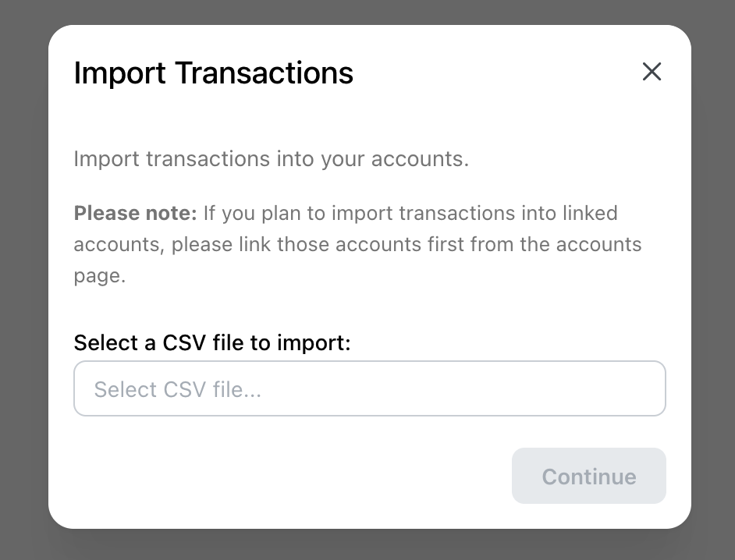Click the Import Transactions dialog title
The width and height of the screenshot is (735, 560).
213,73
